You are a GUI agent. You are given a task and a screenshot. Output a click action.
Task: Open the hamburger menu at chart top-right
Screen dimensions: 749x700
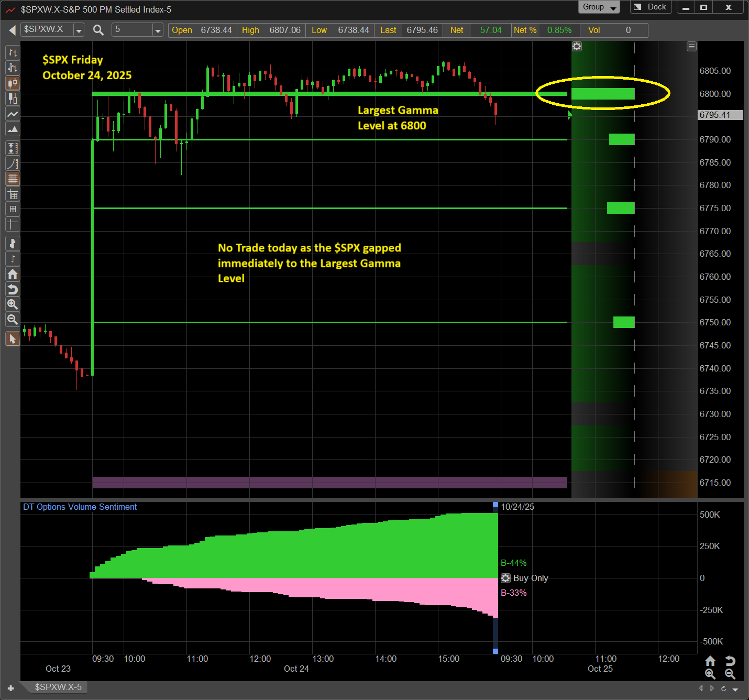tap(691, 47)
